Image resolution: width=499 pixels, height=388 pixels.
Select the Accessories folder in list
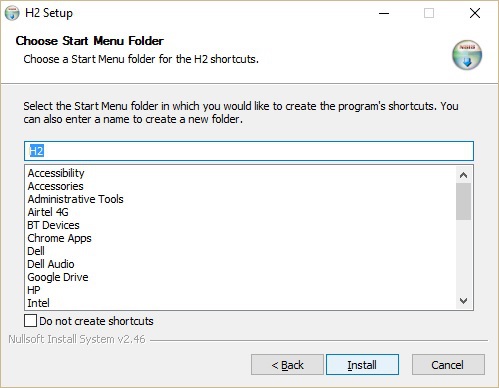coord(55,186)
